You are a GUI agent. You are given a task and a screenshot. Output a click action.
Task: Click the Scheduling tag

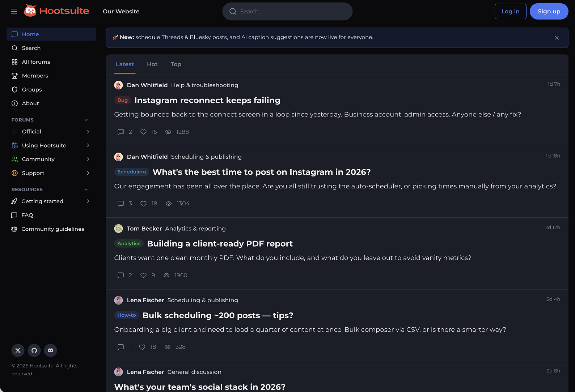[132, 172]
